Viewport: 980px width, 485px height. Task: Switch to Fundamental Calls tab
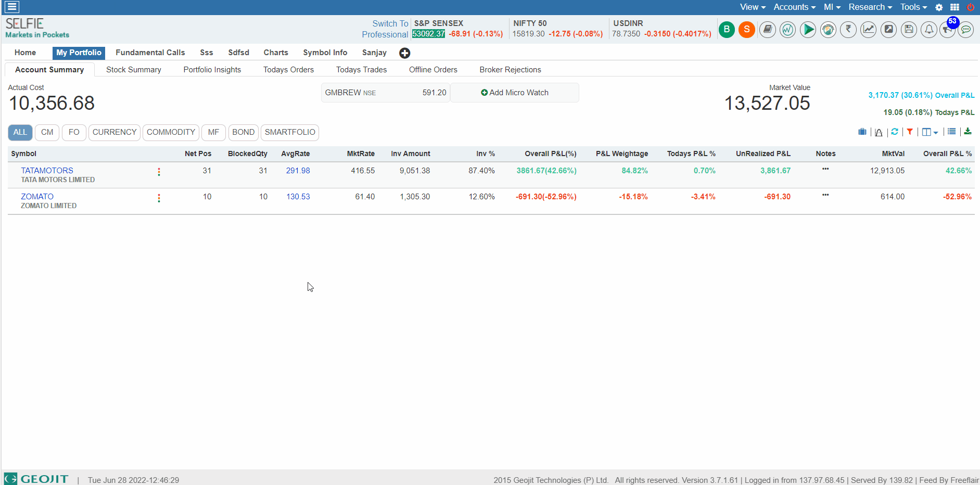tap(150, 53)
